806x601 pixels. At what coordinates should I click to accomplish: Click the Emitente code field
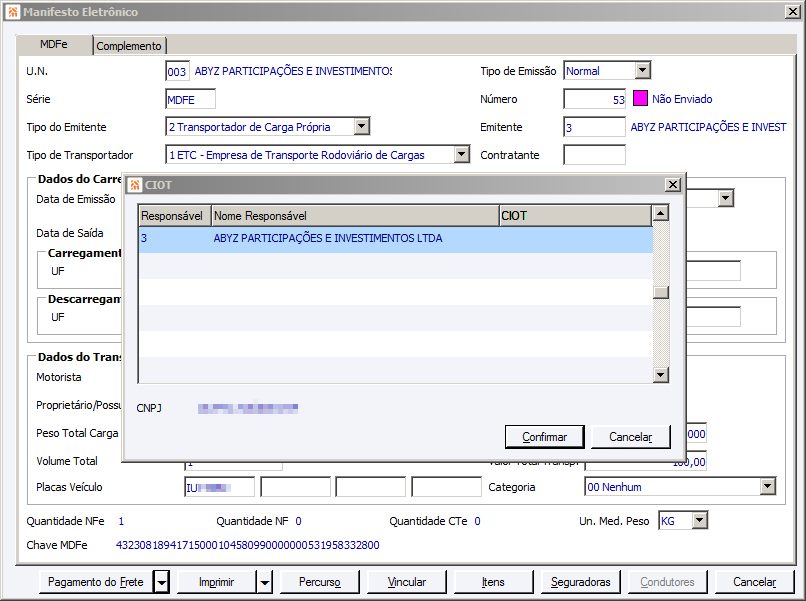(594, 127)
